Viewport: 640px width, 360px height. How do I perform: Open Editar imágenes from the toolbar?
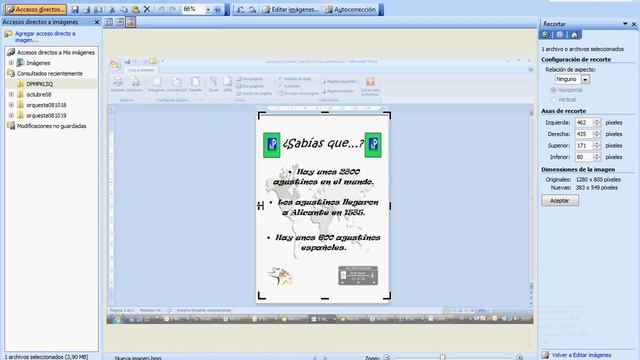(291, 9)
